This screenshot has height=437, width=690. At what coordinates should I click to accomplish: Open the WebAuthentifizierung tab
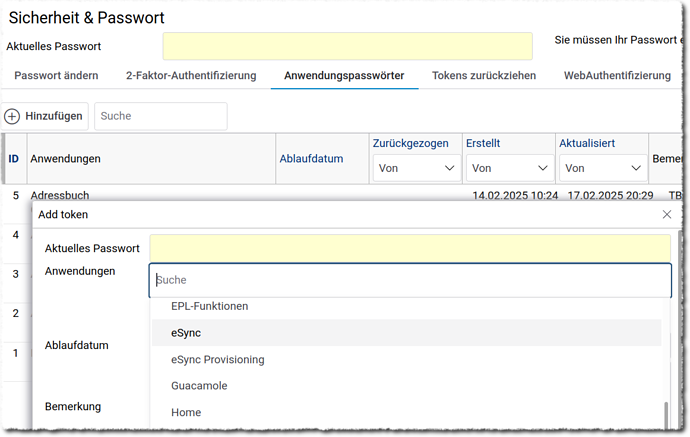click(616, 76)
